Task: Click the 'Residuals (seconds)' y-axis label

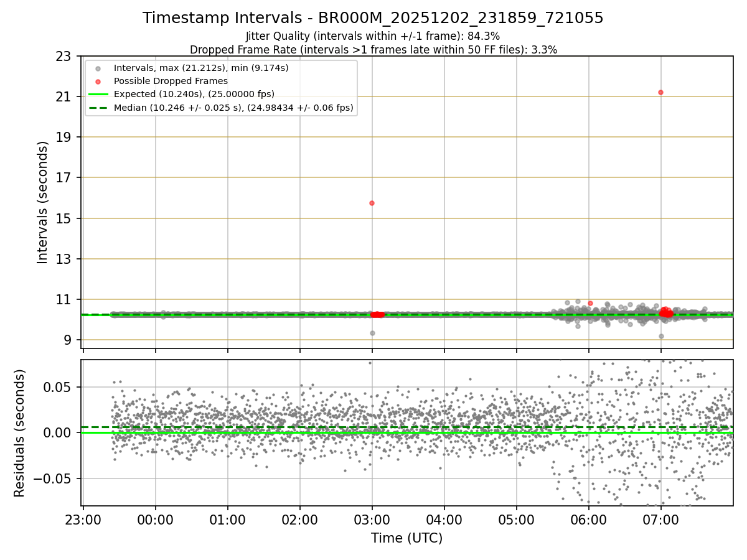Action: click(20, 433)
